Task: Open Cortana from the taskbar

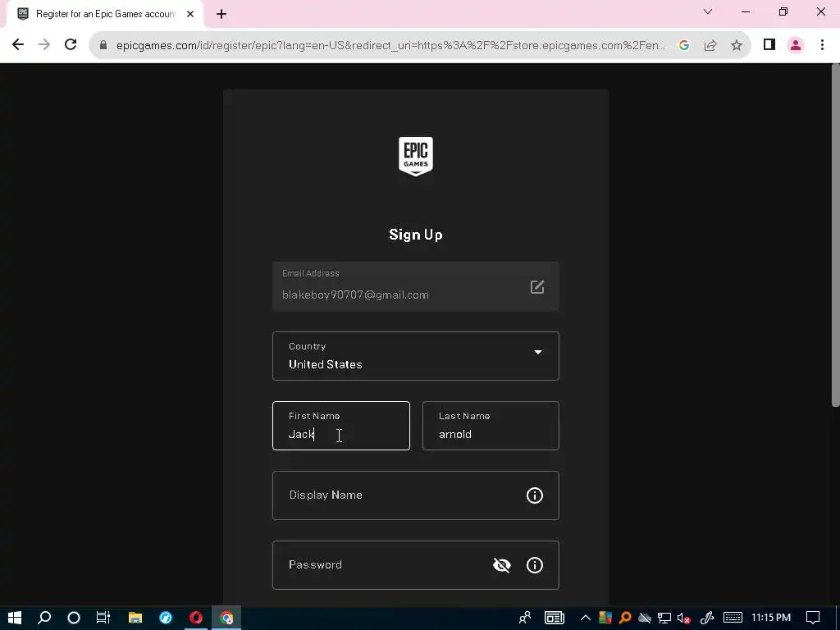Action: click(x=74, y=618)
